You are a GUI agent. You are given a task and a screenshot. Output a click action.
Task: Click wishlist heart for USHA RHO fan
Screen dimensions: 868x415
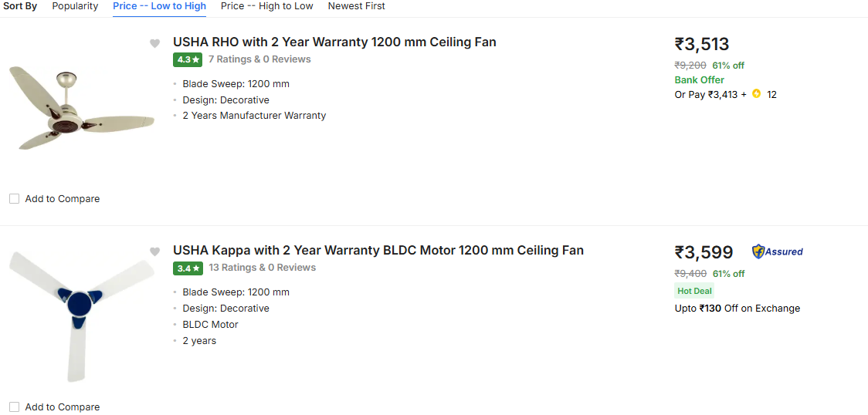154,43
